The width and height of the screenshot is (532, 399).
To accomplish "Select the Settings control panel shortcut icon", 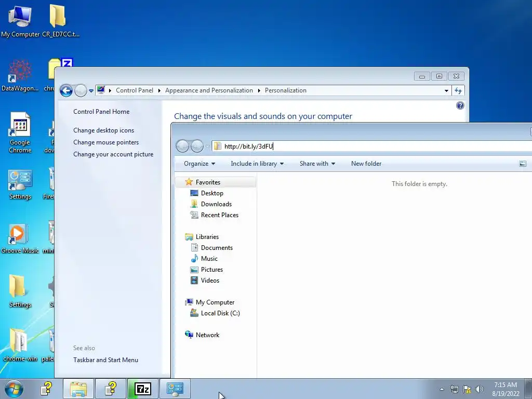I will tap(20, 185).
